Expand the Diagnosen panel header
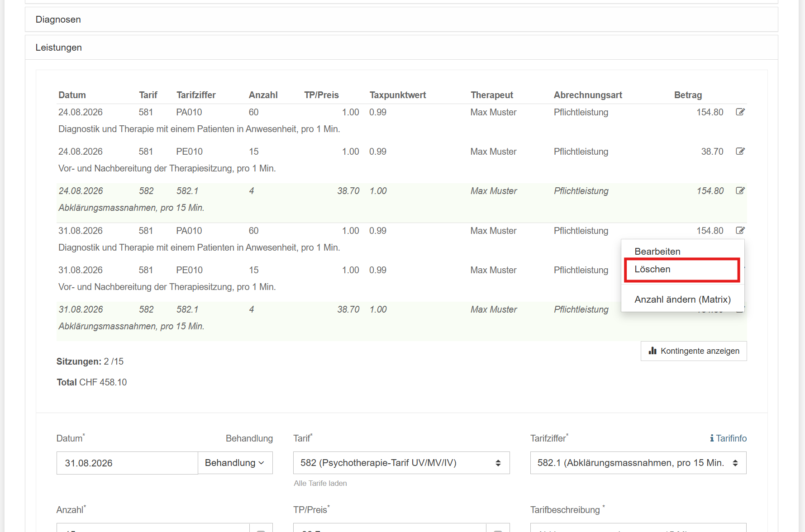805x532 pixels. (x=401, y=19)
